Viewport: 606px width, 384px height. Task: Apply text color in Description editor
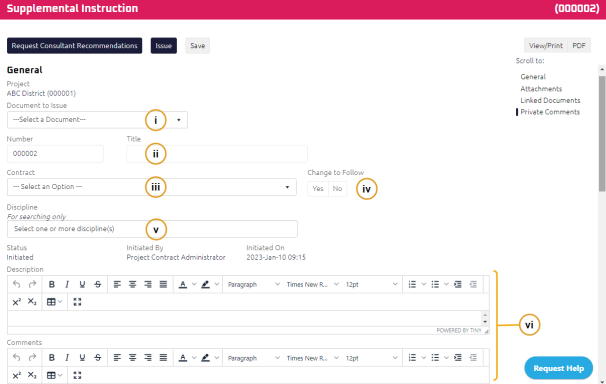pyautogui.click(x=183, y=284)
